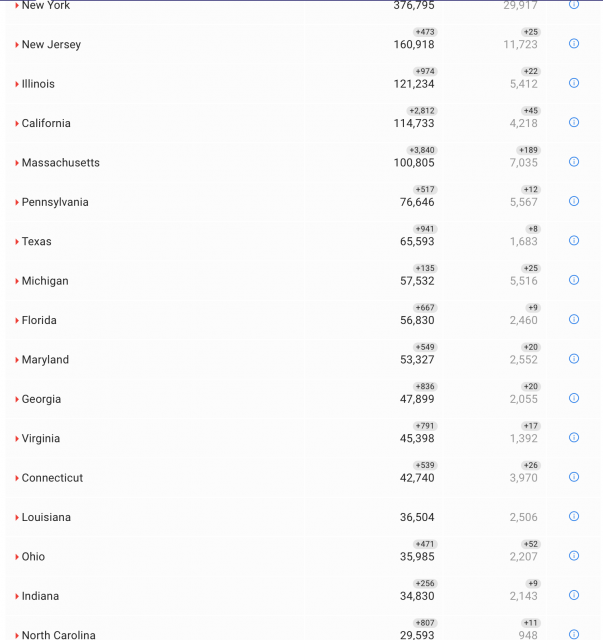
Task: Open the Louisiana row info icon
Action: tap(574, 516)
